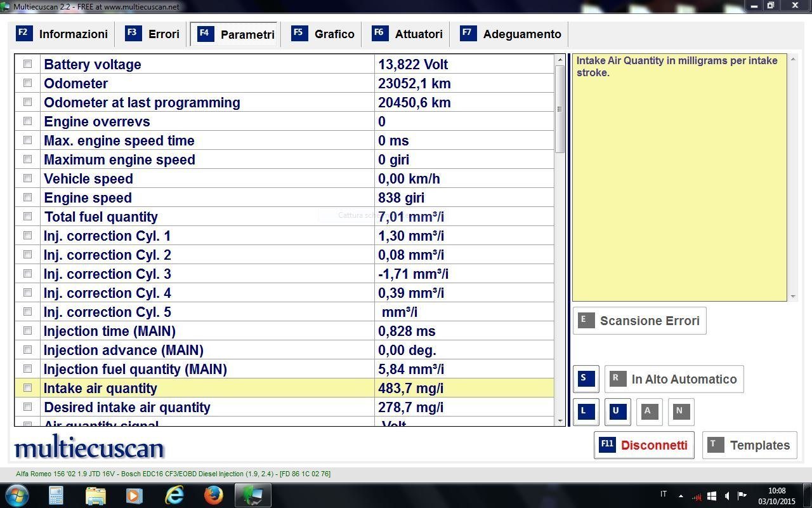The height and width of the screenshot is (508, 812).
Task: Toggle the Engine overrevs checkbox
Action: point(27,121)
